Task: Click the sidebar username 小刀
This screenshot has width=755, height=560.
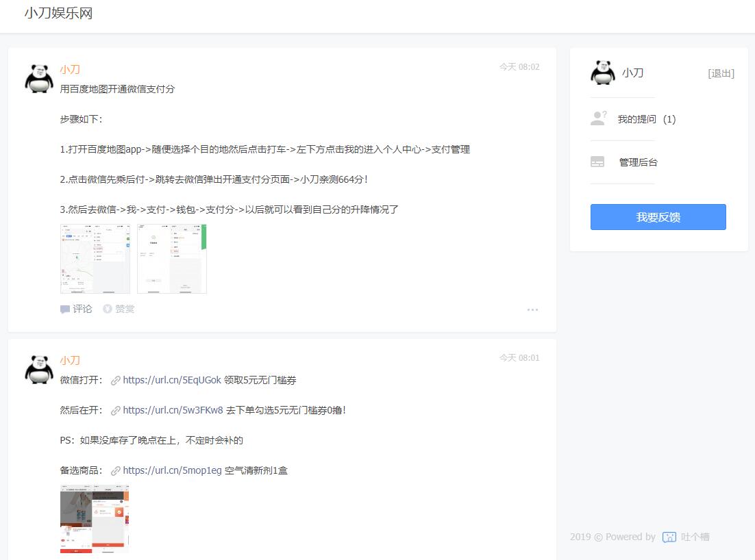Action: [632, 73]
